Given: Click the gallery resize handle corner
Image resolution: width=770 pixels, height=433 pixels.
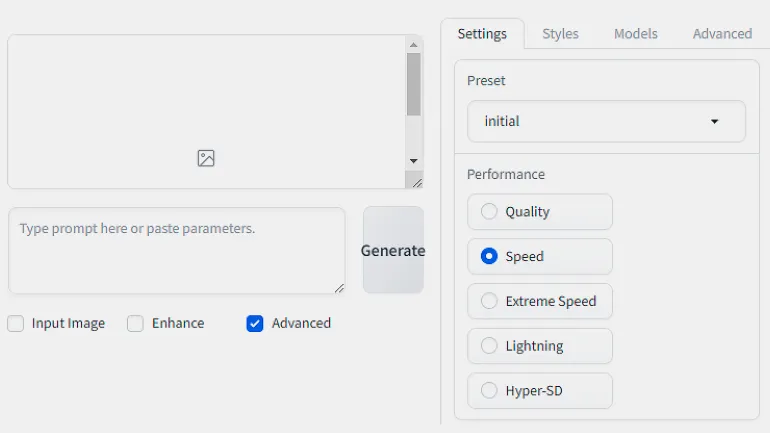Looking at the screenshot, I should tap(416, 182).
